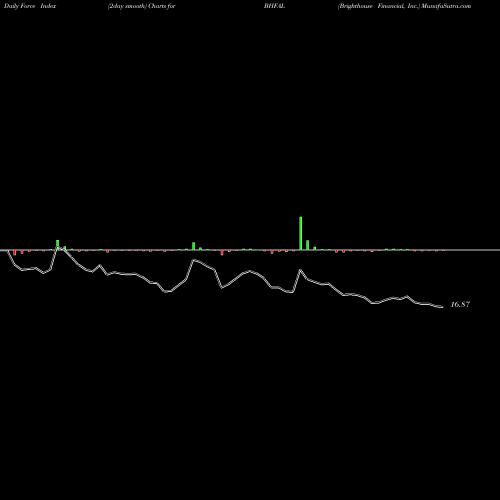
Task: Click the 'Brighthouse Financial, Inc.' MunafaSutra.com caption
Action: click(x=404, y=6)
